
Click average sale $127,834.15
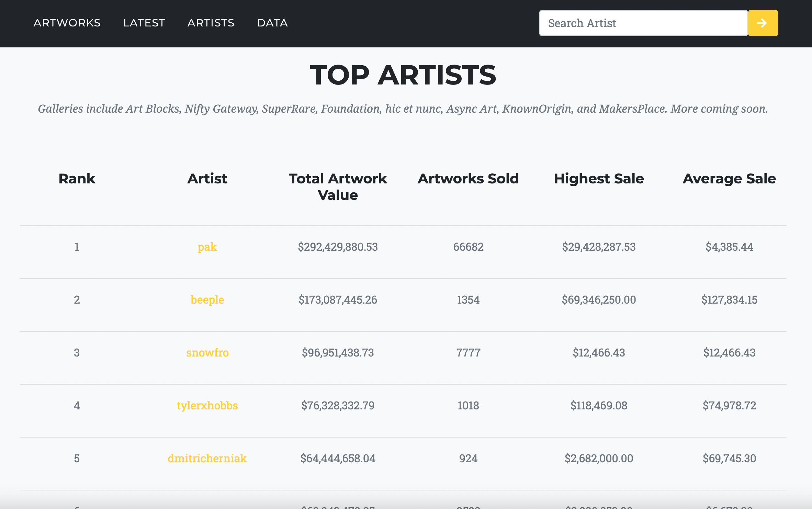pyautogui.click(x=729, y=300)
